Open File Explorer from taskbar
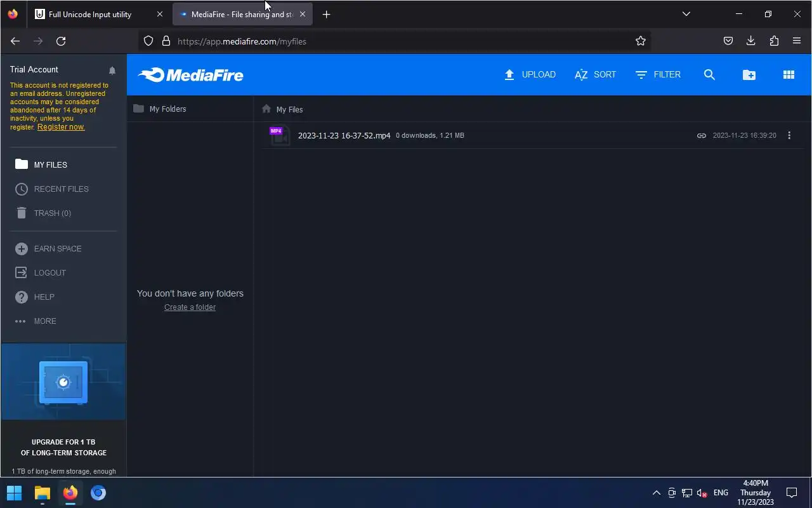Viewport: 812px width, 508px height. [42, 493]
